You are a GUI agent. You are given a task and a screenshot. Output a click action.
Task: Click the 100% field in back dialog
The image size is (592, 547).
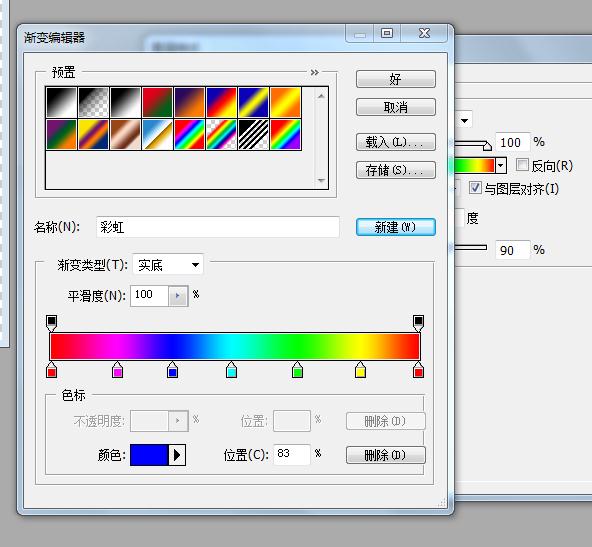coord(512,142)
